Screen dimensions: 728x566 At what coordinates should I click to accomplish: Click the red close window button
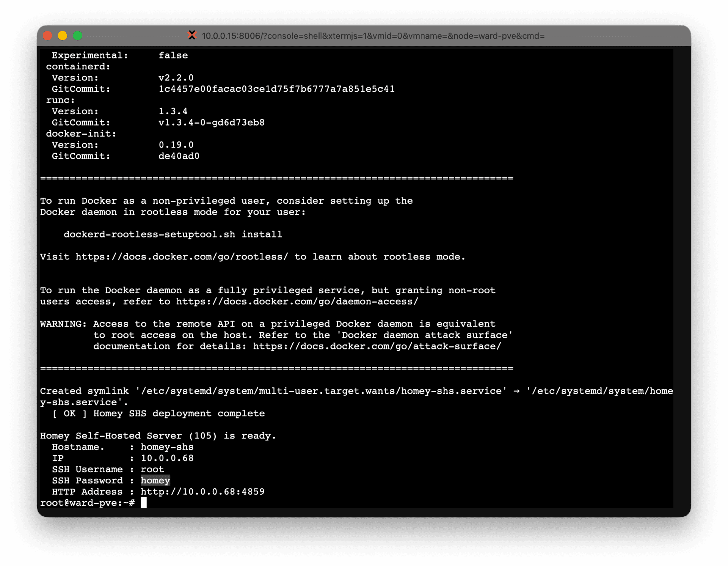pyautogui.click(x=47, y=36)
